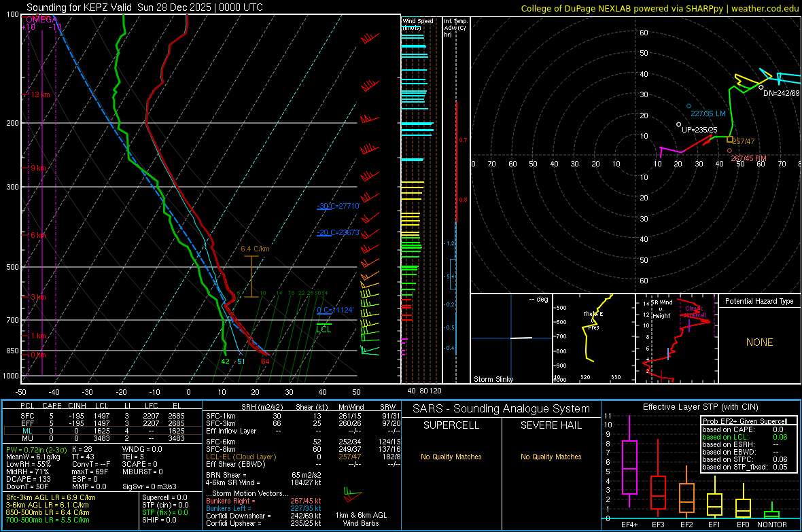Click the green STP (fix) = 0.0 value

pyautogui.click(x=164, y=512)
